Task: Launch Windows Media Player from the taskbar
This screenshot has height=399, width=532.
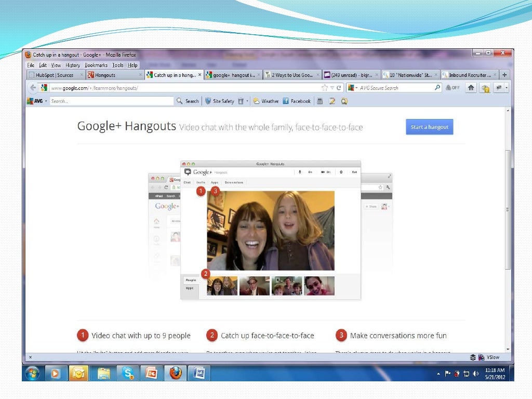Action: click(55, 373)
